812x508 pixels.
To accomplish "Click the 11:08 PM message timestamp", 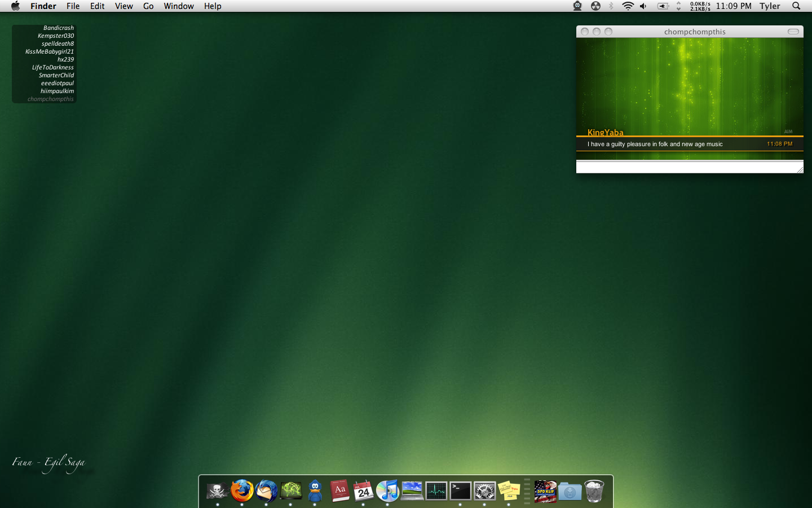I will click(779, 144).
